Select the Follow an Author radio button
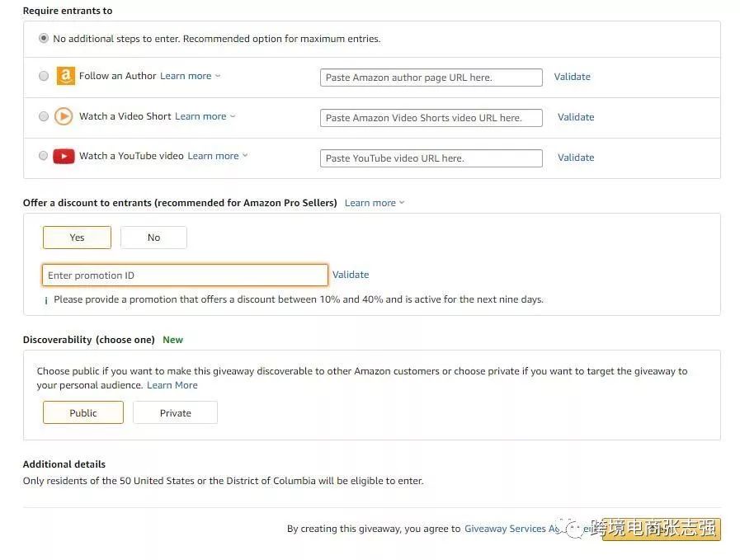This screenshot has height=560, width=740. pos(44,76)
